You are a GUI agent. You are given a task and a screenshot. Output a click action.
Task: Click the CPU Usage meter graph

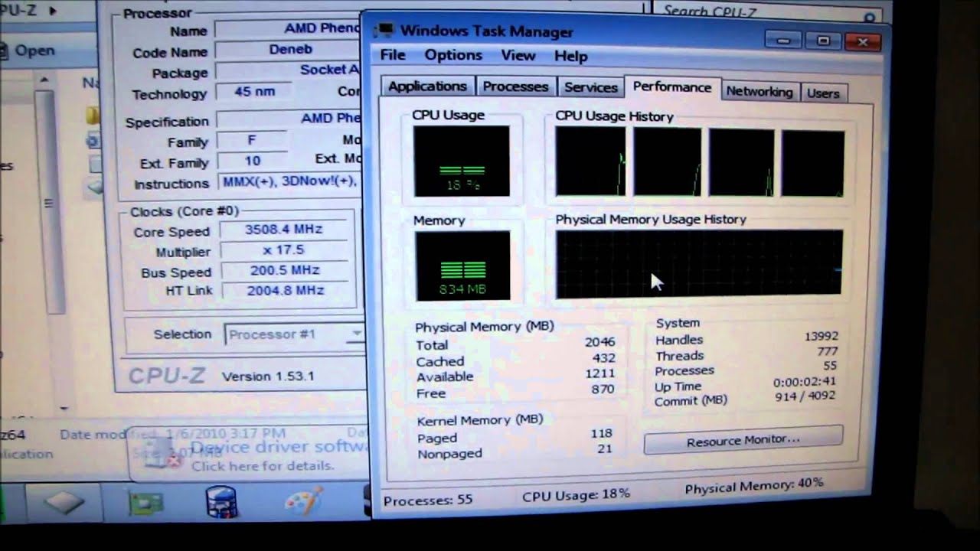pyautogui.click(x=462, y=161)
